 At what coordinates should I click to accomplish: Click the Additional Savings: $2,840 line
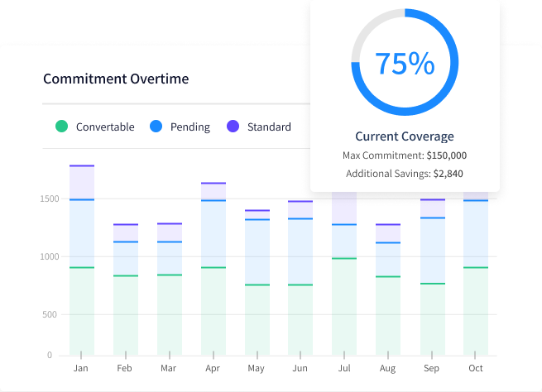405,174
